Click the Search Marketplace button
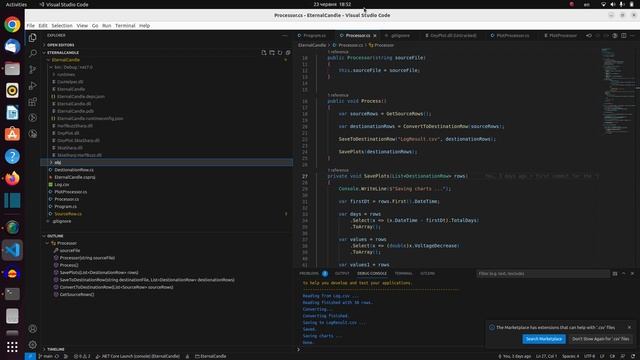Viewport: 640px width, 360px height. tap(544, 339)
